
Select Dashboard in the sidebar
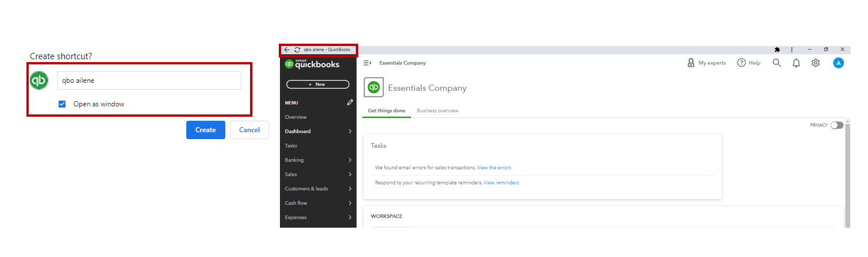[x=298, y=131]
